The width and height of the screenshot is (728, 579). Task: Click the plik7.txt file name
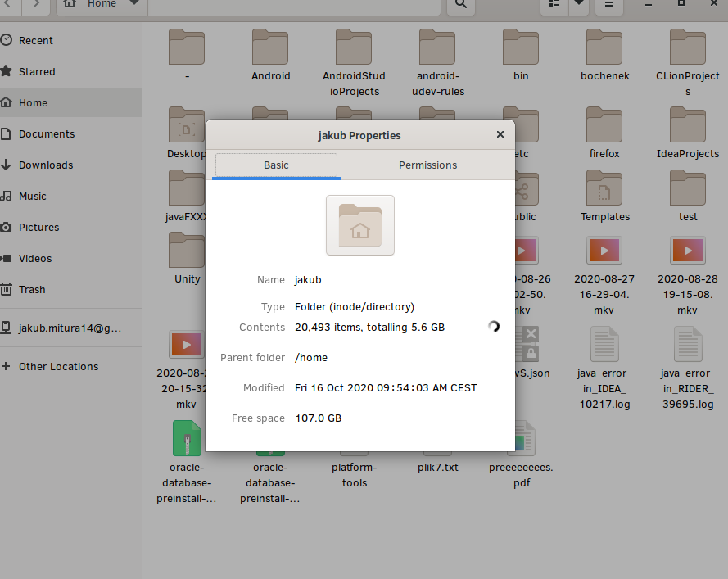tap(437, 467)
